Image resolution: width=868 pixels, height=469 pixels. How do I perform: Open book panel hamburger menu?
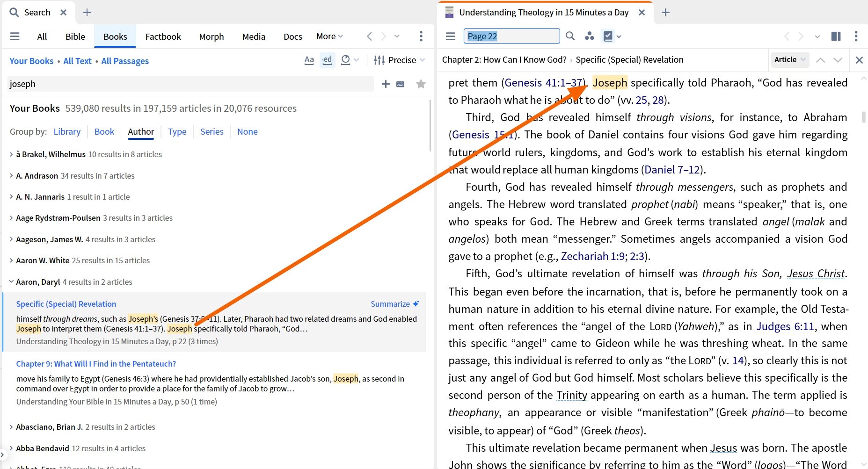point(451,36)
